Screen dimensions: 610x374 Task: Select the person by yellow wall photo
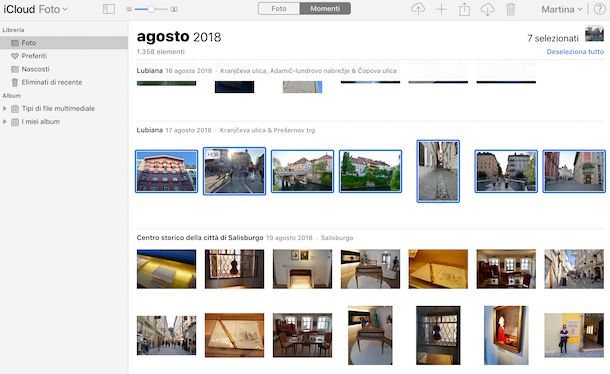coord(574,335)
